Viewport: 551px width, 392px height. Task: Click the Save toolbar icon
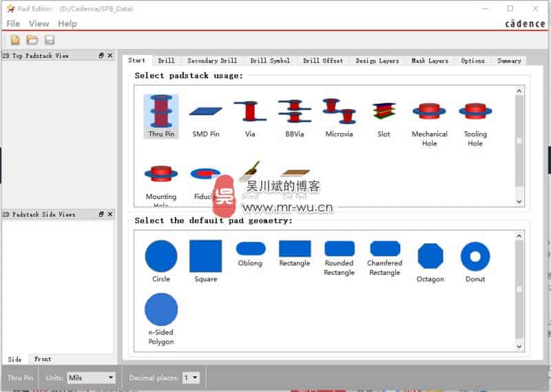[49, 40]
